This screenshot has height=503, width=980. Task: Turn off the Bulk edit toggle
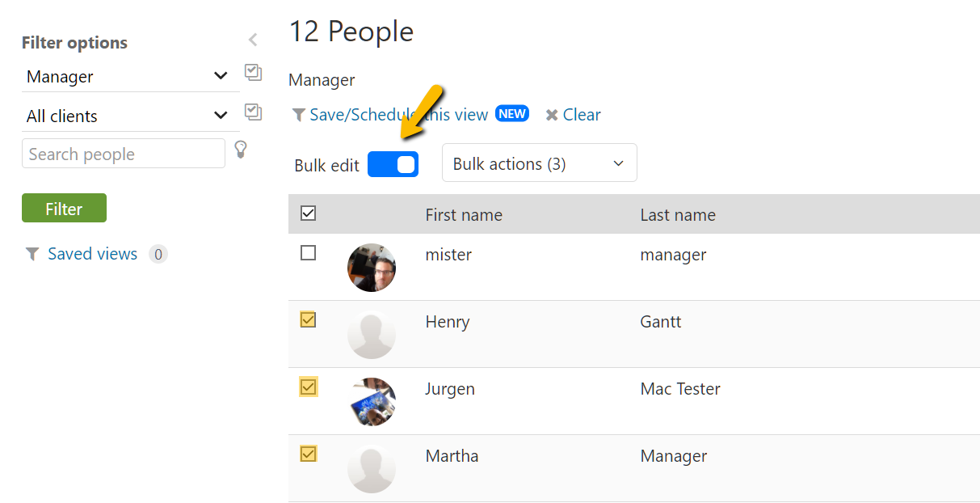click(393, 164)
